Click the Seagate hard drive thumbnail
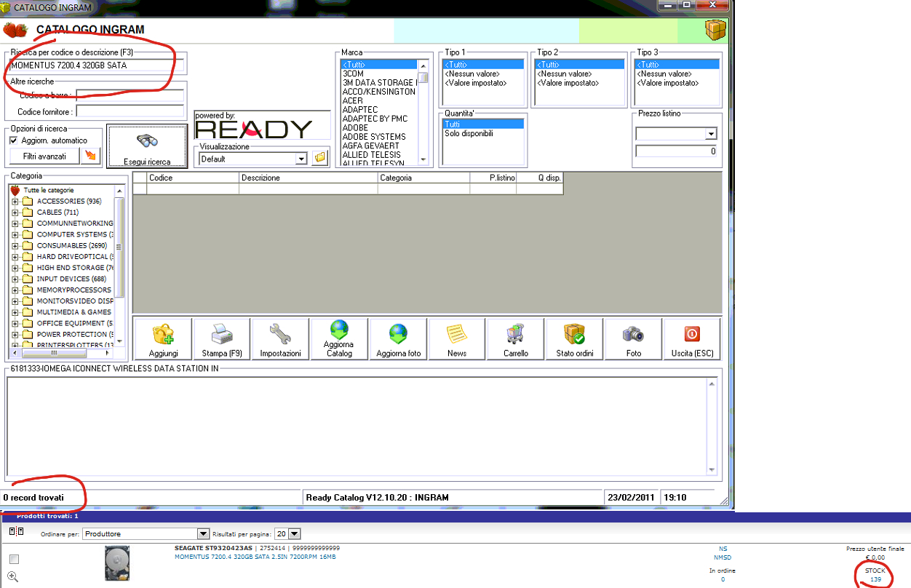Screen dimensions: 911x588 pyautogui.click(x=117, y=562)
